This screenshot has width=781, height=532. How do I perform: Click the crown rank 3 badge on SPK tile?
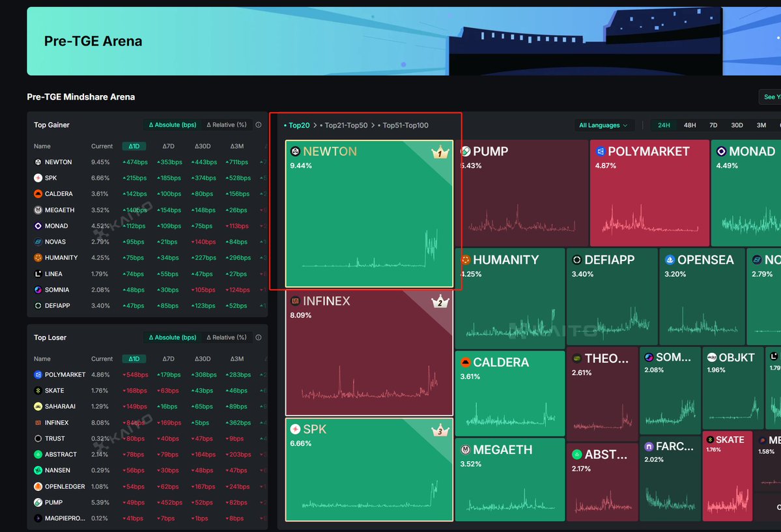pos(440,430)
